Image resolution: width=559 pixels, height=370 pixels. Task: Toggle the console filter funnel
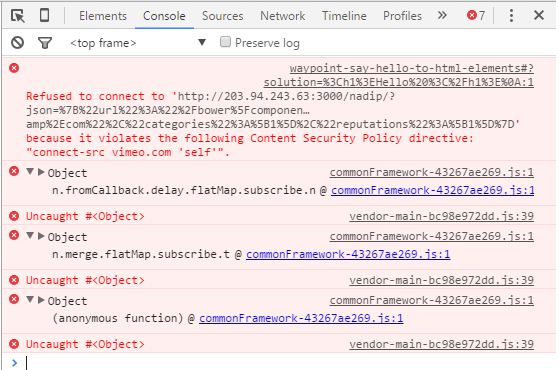(x=45, y=43)
